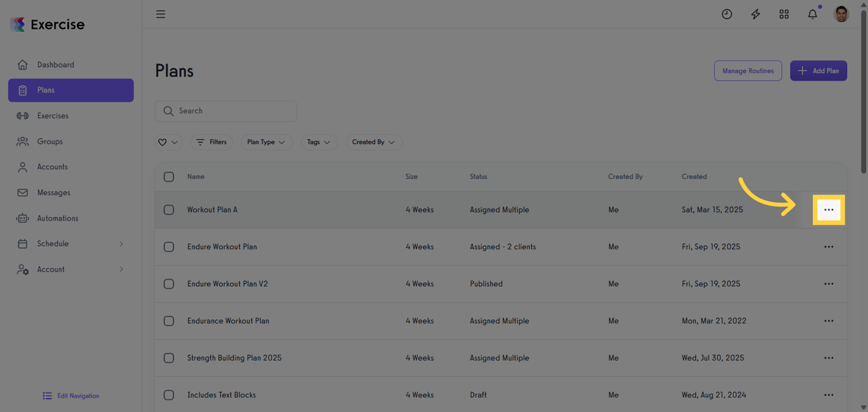
Task: Click Edit Navigation link
Action: coord(71,395)
